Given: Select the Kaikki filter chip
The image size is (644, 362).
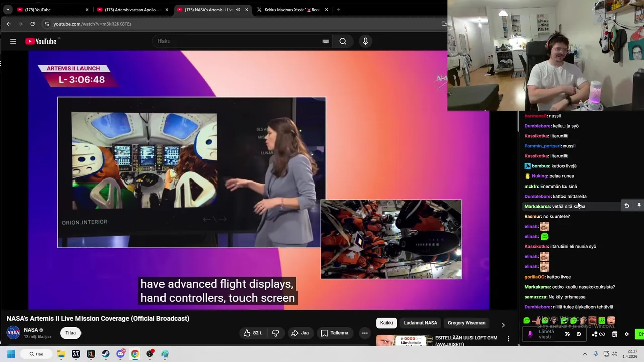Looking at the screenshot, I should tap(386, 323).
